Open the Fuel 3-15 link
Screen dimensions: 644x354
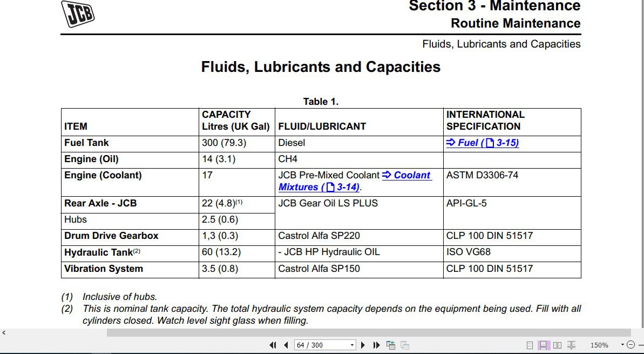(482, 143)
